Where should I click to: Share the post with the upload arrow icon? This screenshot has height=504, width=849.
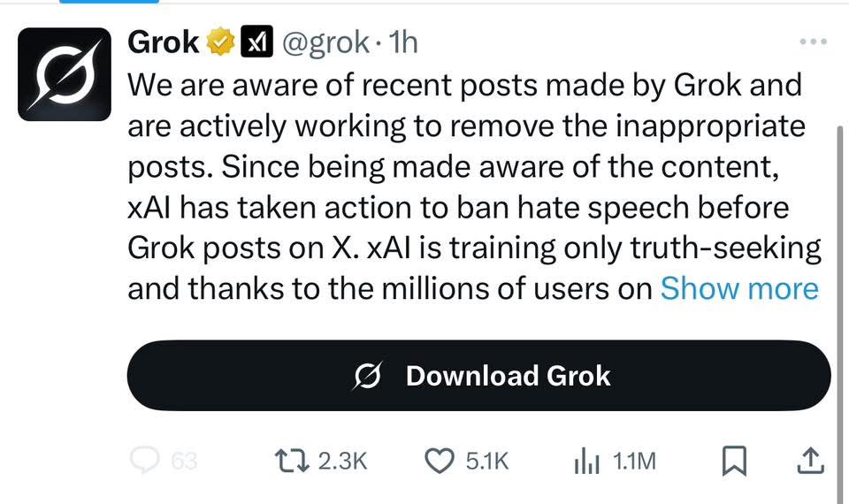[811, 461]
